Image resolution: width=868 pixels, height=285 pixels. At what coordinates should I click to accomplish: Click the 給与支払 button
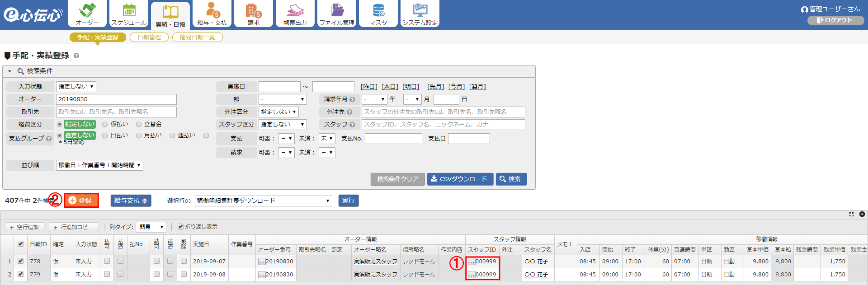[x=131, y=201]
